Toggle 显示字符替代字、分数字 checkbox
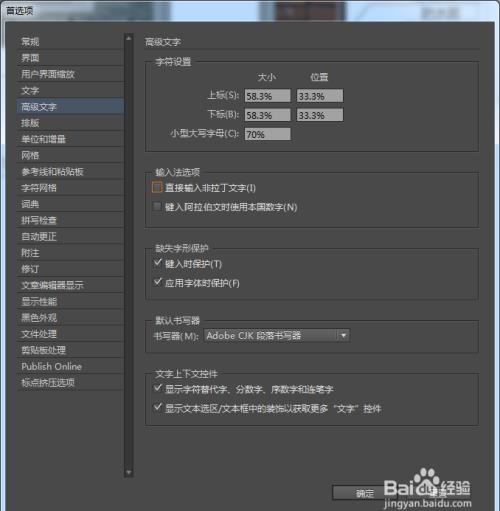Screen dimensions: 500x511 point(158,388)
